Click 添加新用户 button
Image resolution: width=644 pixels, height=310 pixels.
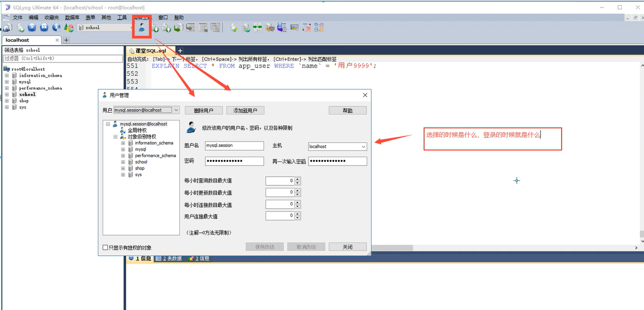(245, 110)
